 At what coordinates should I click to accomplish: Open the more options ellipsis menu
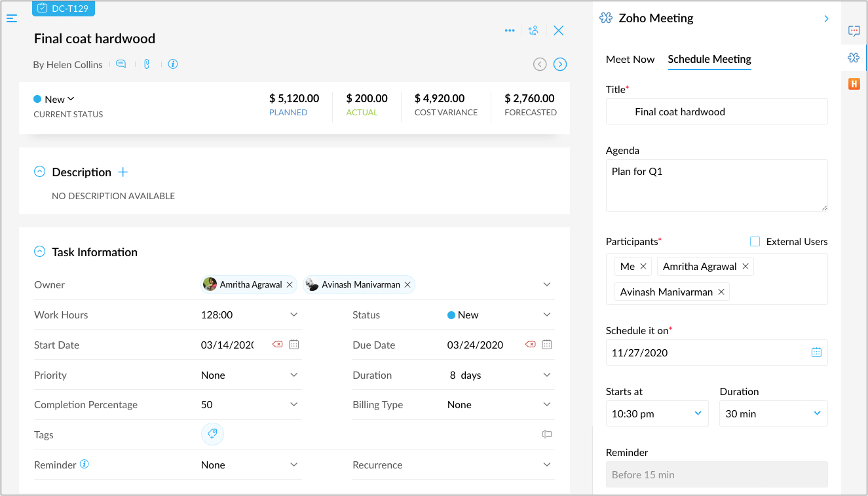point(510,31)
